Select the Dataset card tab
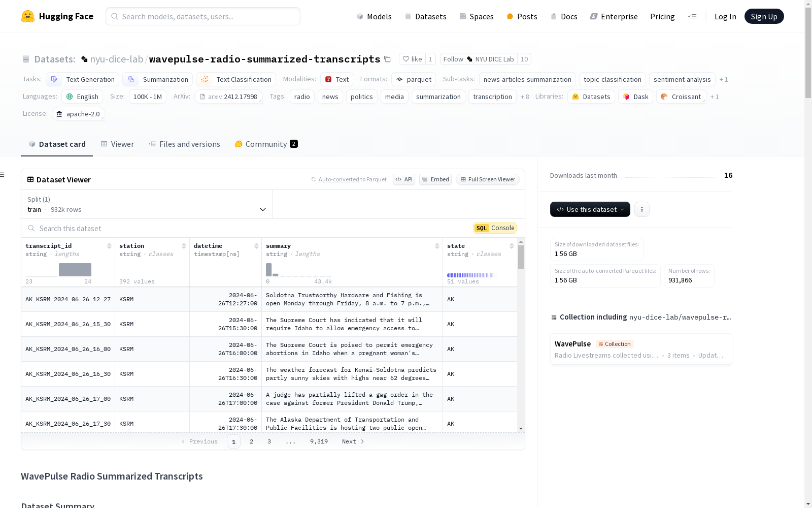Image resolution: width=812 pixels, height=508 pixels. click(x=57, y=144)
